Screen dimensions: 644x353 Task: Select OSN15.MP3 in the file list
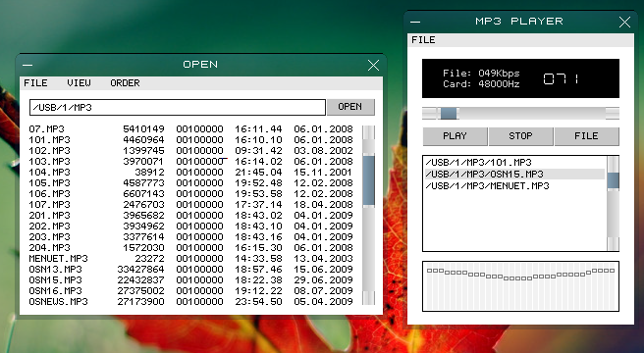(191, 279)
